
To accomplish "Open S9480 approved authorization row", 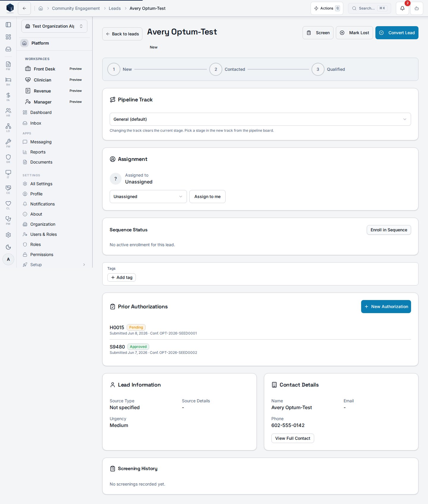I will pos(260,349).
